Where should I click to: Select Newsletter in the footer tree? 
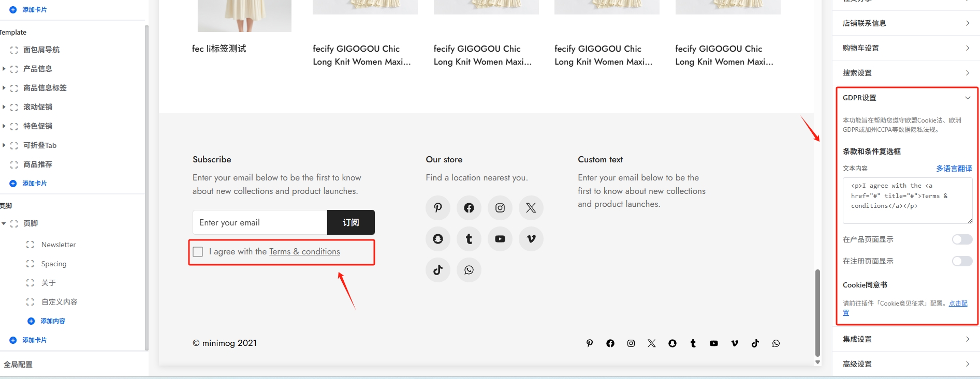[58, 245]
